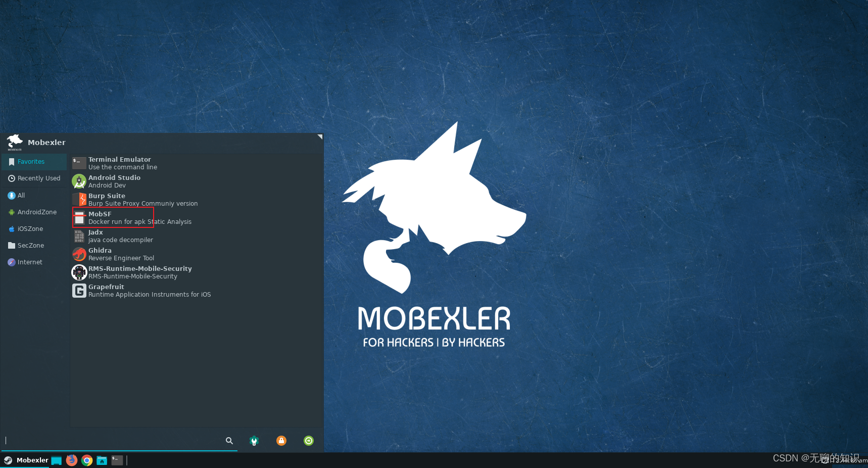
Task: Open the terminal from the taskbar
Action: coord(117,460)
